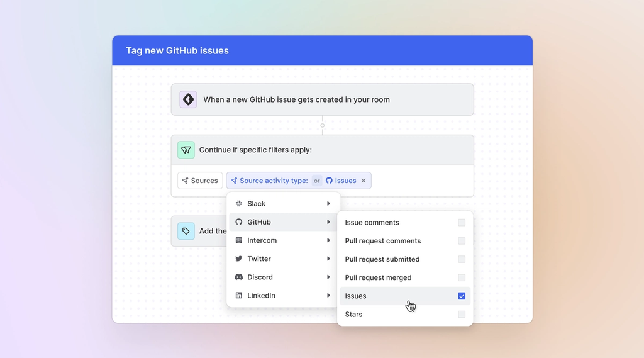644x358 pixels.
Task: Click 'Issues' option text in submenu
Action: pyautogui.click(x=356, y=296)
